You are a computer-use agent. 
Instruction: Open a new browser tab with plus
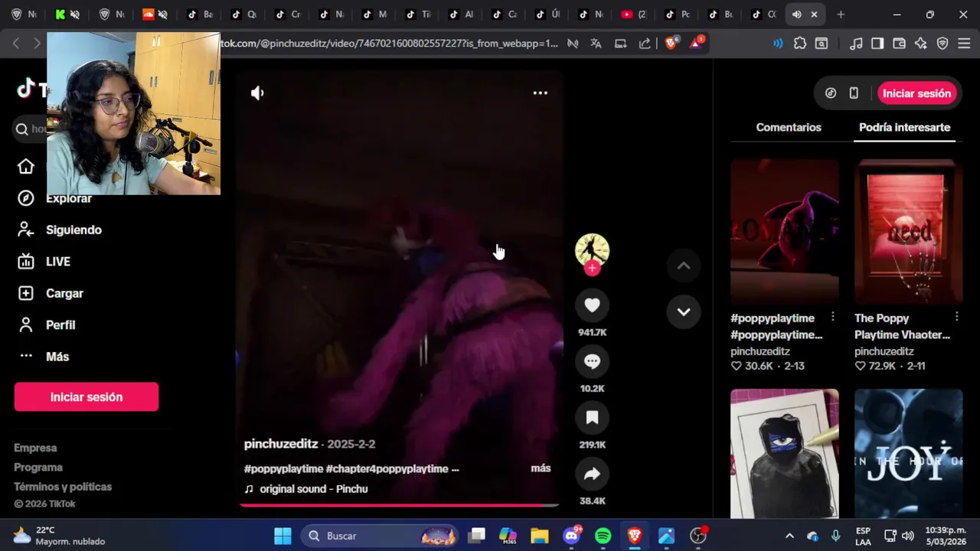841,15
